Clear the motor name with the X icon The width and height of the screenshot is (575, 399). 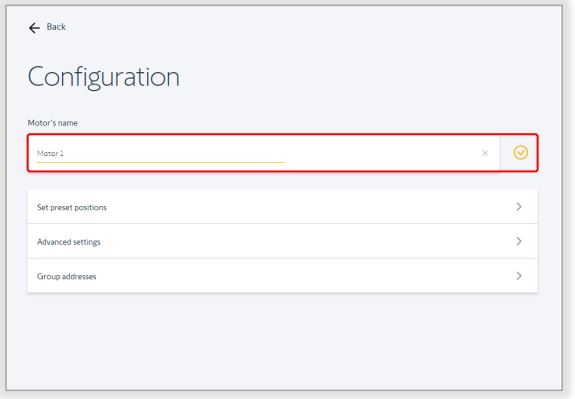coord(485,153)
